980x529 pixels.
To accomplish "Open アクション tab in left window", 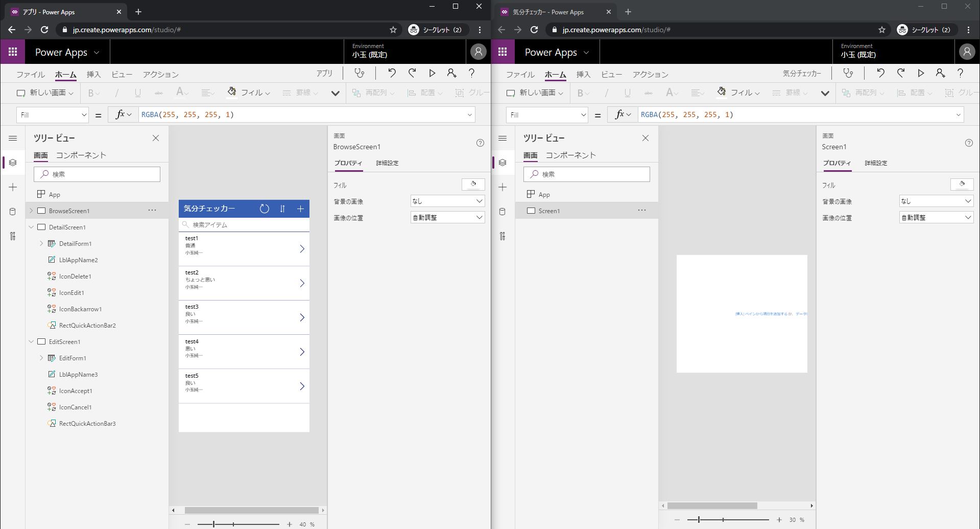I will [x=161, y=75].
